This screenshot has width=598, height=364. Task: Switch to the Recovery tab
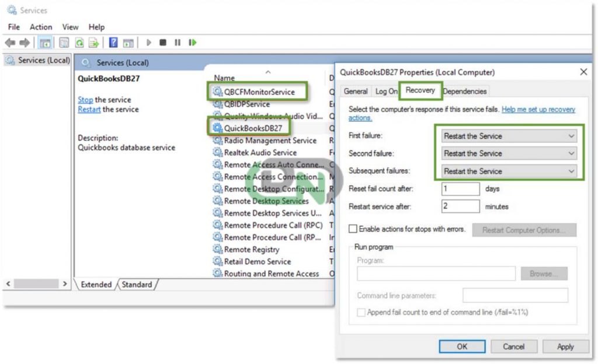pos(420,90)
